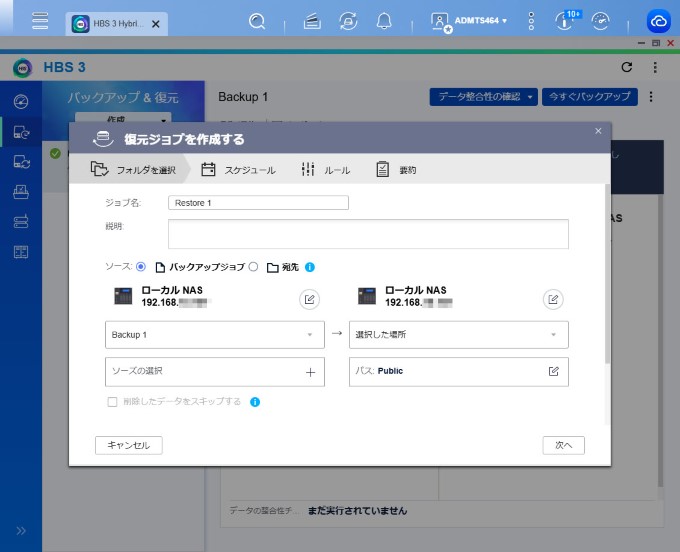Click the plus in ソースの選択 box
This screenshot has height=552, width=680.
point(311,372)
